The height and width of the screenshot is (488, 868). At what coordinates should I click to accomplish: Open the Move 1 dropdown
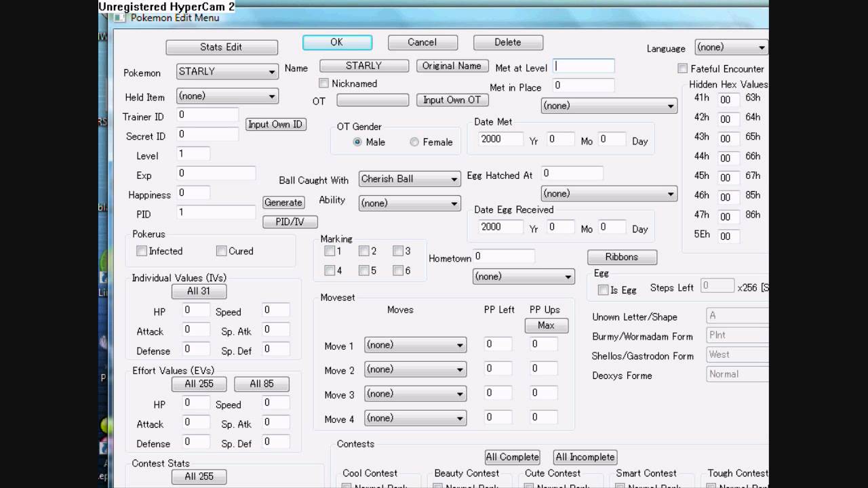point(415,345)
